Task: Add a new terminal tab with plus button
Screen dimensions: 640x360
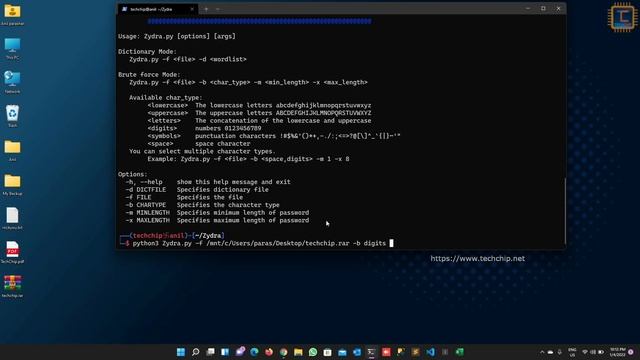Action: 206,9
